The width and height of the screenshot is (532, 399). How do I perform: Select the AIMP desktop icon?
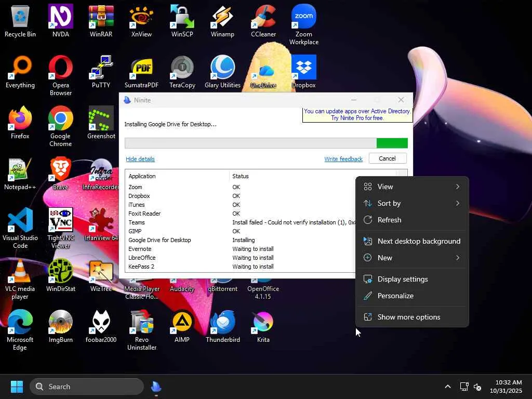(x=182, y=326)
